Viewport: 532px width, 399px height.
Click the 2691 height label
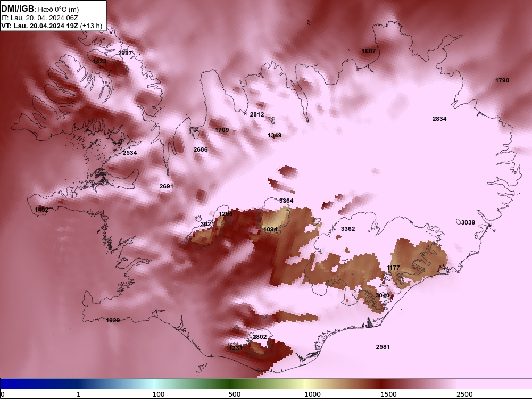(x=166, y=186)
